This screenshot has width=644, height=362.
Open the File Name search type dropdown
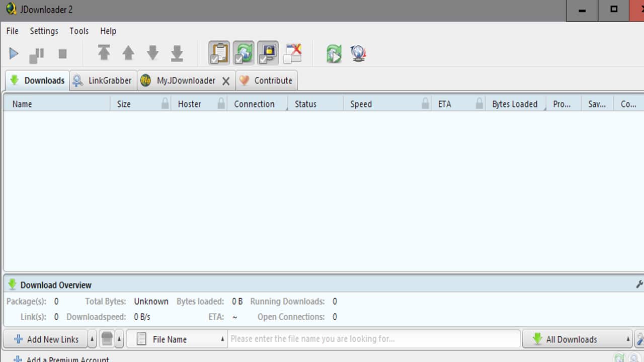point(177,339)
